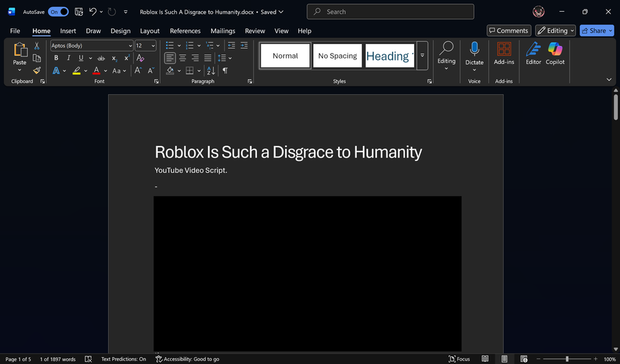620x364 pixels.
Task: Open the References ribbon tab
Action: tap(185, 31)
